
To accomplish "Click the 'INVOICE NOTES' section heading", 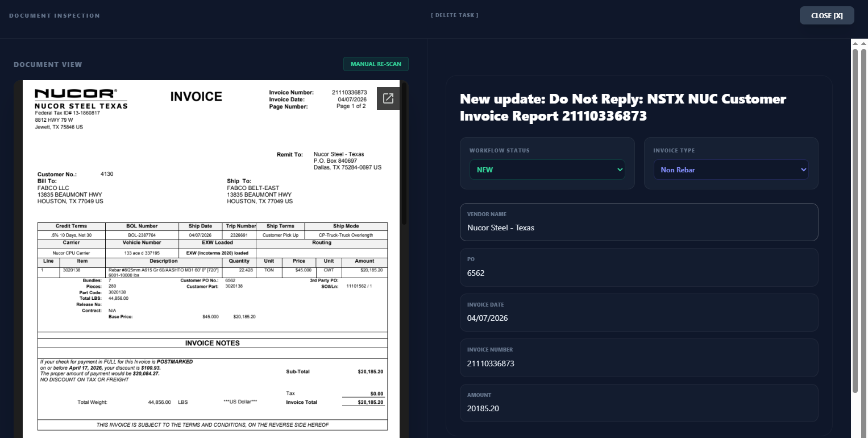I will [213, 344].
